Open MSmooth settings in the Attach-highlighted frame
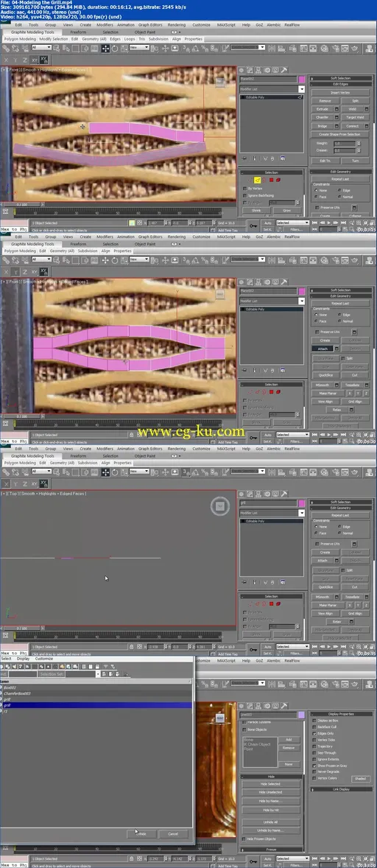 [337, 385]
